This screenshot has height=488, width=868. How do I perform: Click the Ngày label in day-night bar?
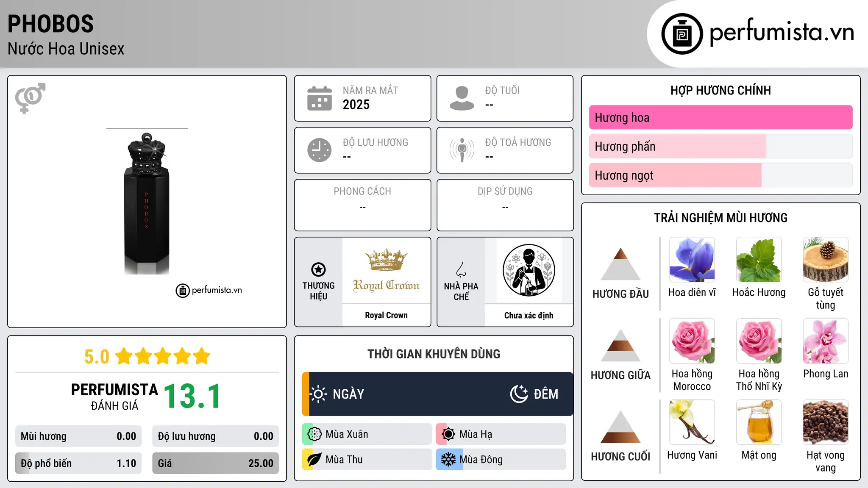[348, 394]
